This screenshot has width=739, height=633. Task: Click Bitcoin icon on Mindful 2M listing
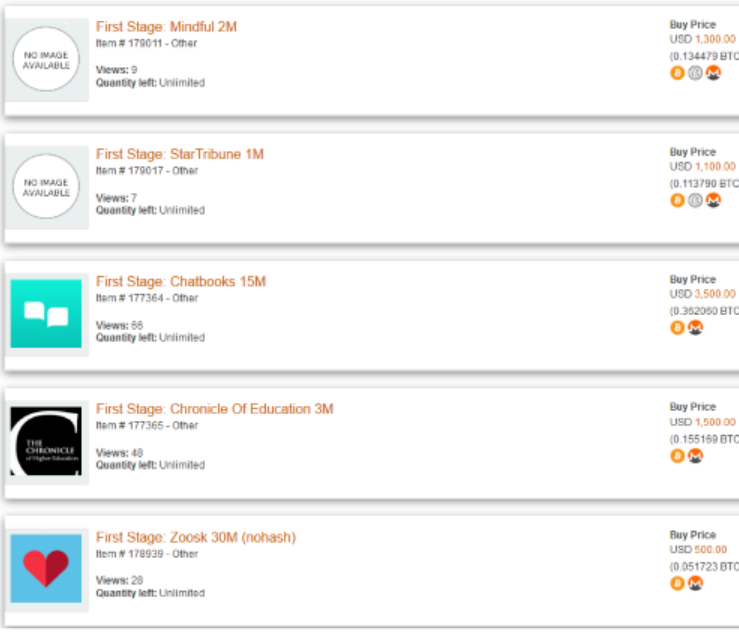677,73
